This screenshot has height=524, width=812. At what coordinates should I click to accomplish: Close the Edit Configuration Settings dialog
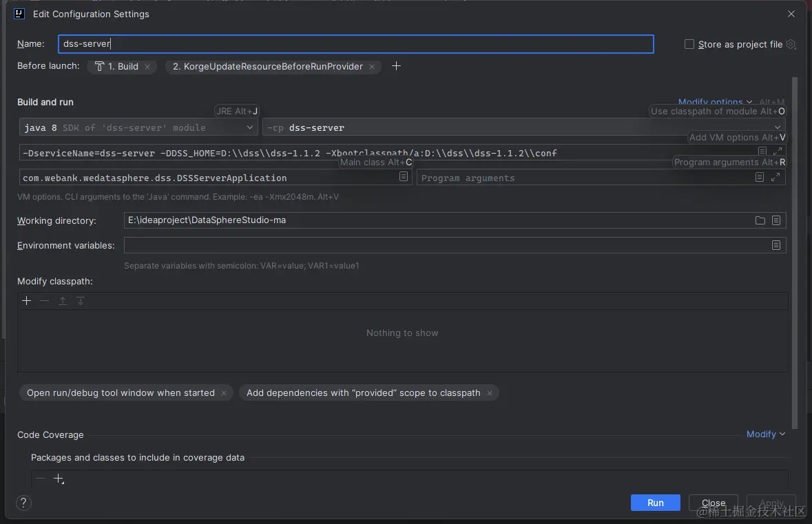(791, 14)
